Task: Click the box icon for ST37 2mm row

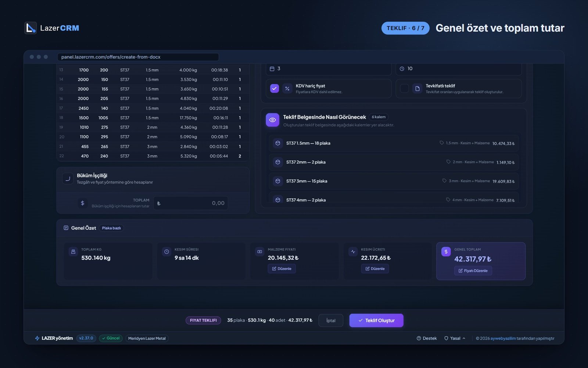Action: pos(278,162)
